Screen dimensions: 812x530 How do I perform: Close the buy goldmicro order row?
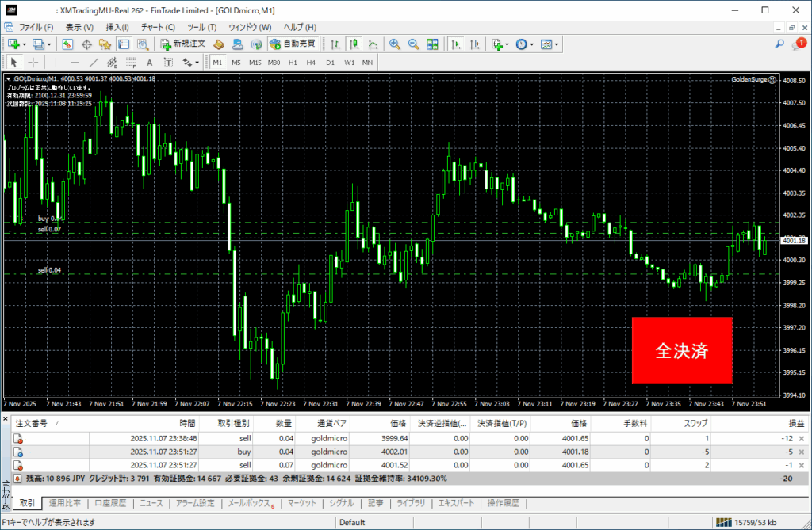pyautogui.click(x=801, y=452)
